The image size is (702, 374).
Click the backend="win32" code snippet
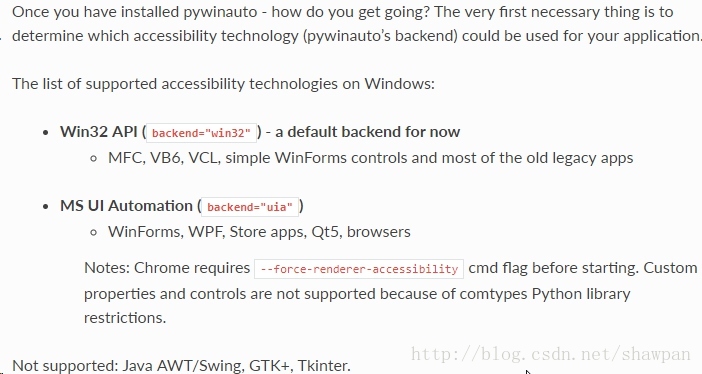pos(201,133)
